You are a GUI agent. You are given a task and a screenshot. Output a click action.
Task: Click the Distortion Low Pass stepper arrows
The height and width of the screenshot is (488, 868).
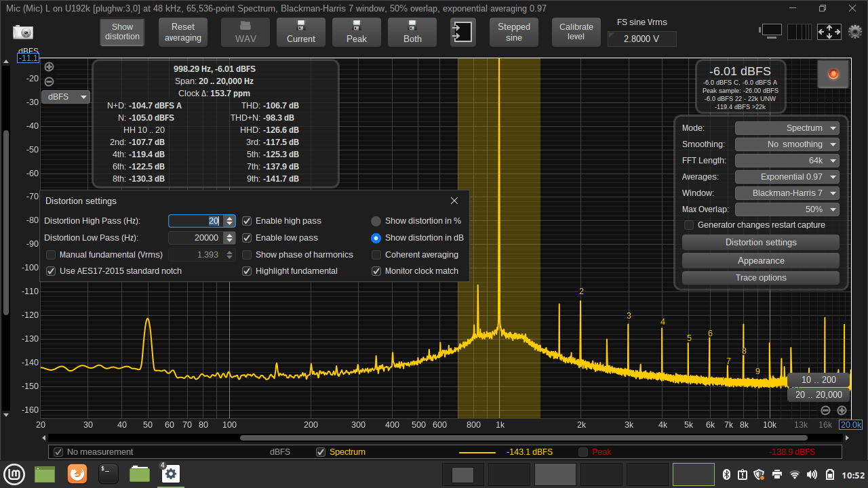(x=230, y=238)
